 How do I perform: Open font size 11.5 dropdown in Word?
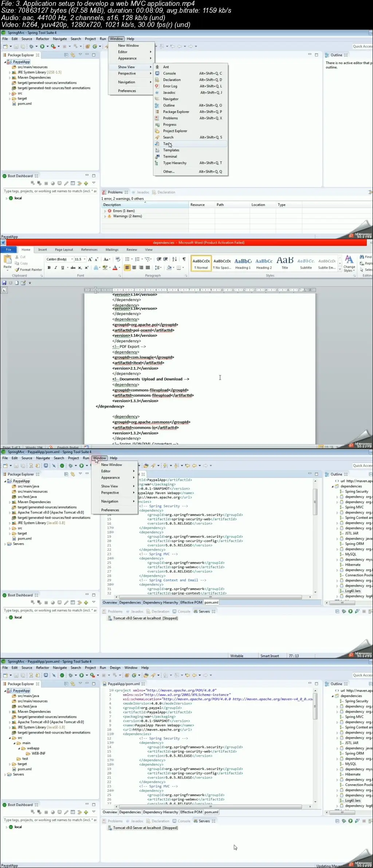[85, 259]
